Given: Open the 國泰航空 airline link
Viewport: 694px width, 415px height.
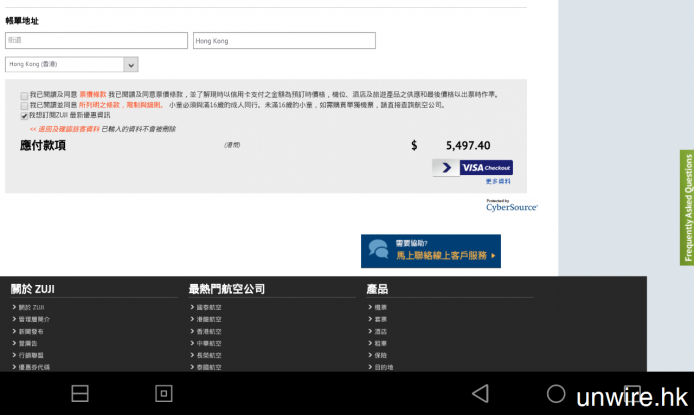Looking at the screenshot, I should (209, 307).
